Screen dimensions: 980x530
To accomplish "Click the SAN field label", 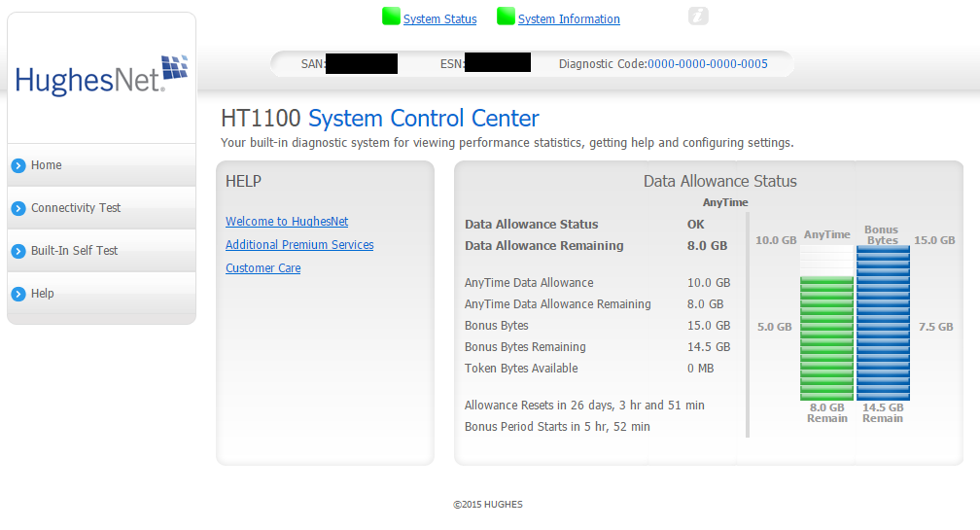I will coord(313,64).
